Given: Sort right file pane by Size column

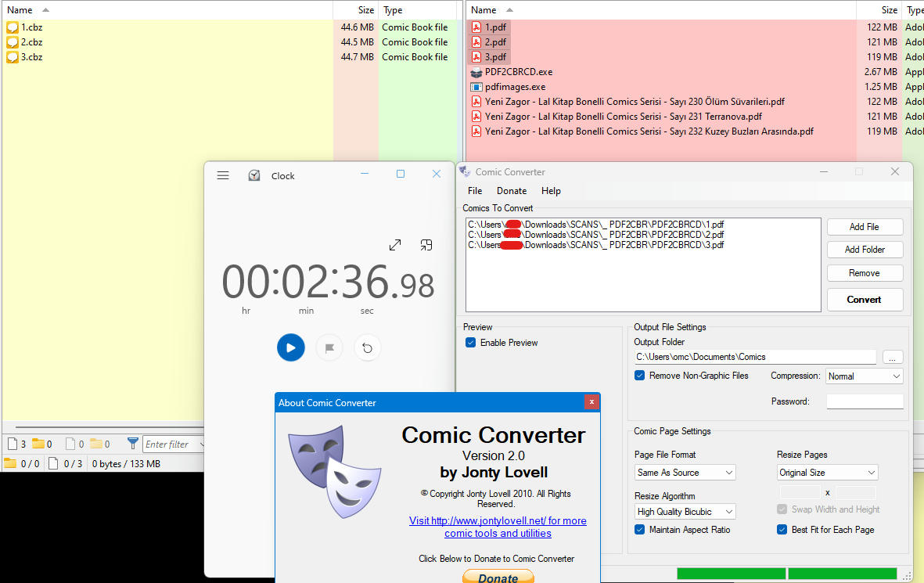Looking at the screenshot, I should (x=879, y=10).
